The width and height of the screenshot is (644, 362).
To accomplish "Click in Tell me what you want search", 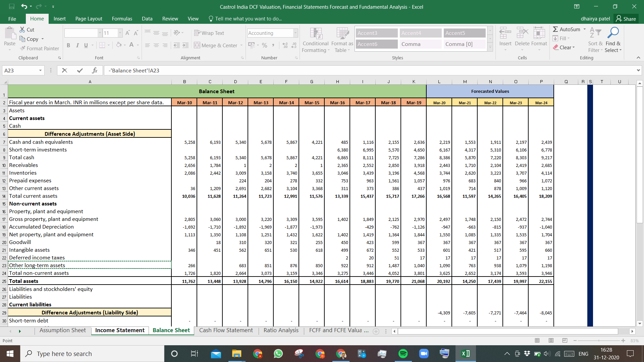I will click(x=248, y=19).
